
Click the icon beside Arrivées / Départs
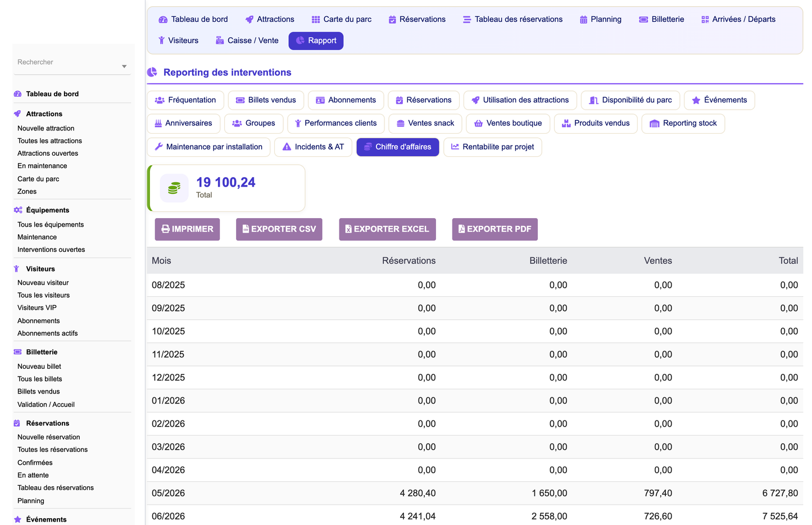pos(705,20)
